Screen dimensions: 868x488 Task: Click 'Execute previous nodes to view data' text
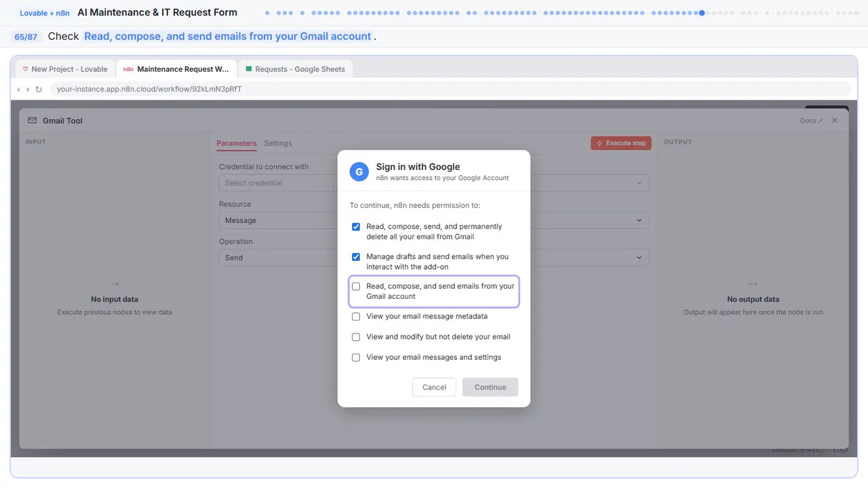pos(115,312)
